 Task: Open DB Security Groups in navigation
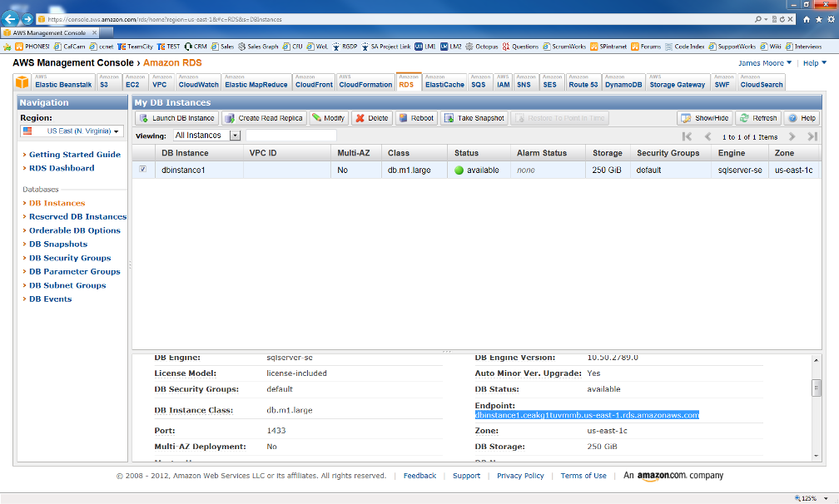point(70,258)
